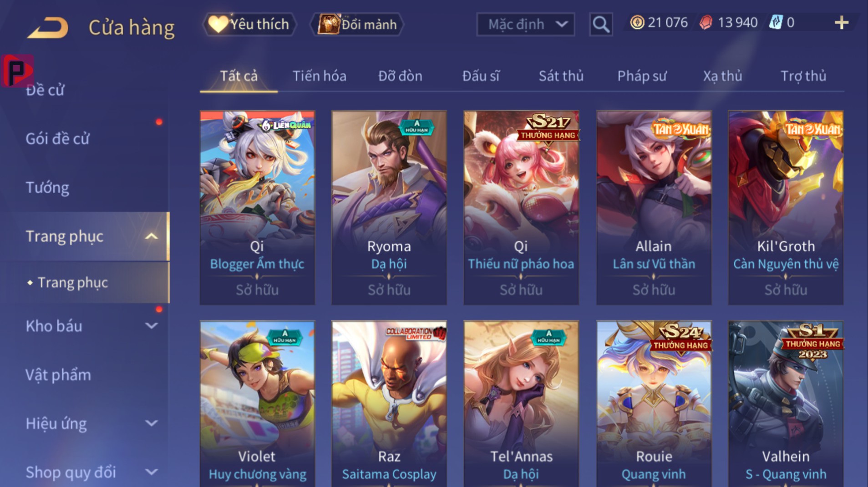Open the Tướng heroes menu
Viewport: 868px width, 487px height.
47,188
